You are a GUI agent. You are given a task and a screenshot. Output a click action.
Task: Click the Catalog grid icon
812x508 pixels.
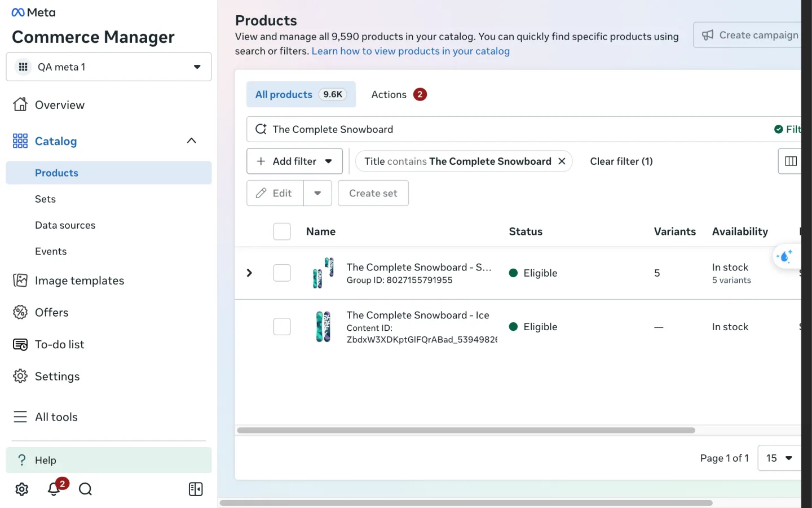coord(20,141)
